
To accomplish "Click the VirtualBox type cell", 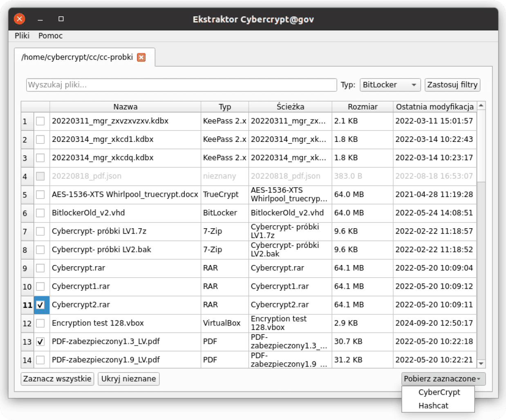I will click(225, 323).
